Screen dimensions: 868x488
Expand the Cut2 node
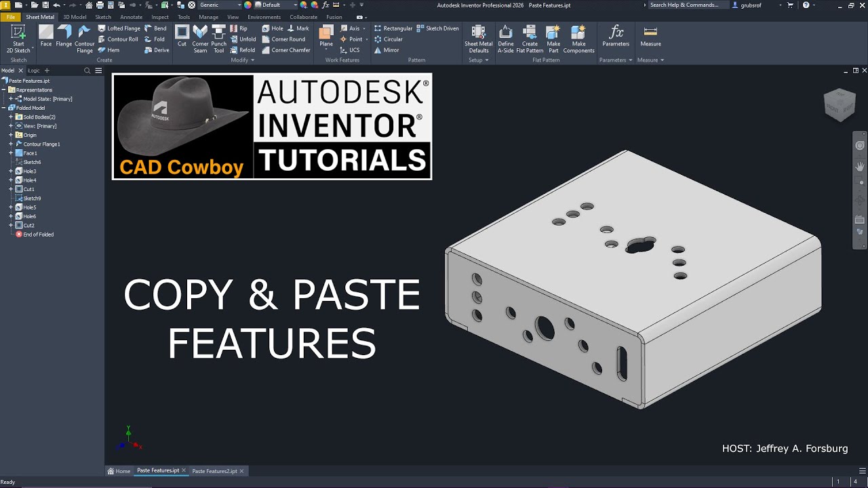(11, 226)
